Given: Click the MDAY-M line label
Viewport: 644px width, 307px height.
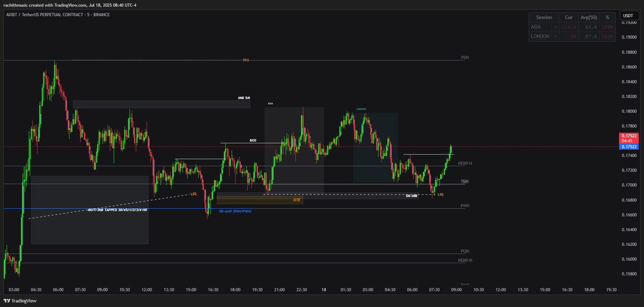Looking at the screenshot, I should tap(465, 260).
